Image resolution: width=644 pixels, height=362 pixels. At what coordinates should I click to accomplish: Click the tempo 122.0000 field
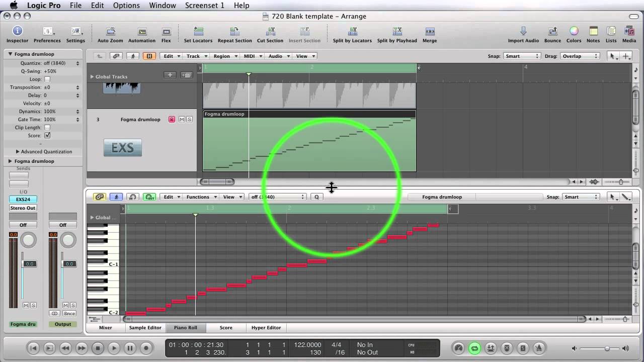click(307, 344)
